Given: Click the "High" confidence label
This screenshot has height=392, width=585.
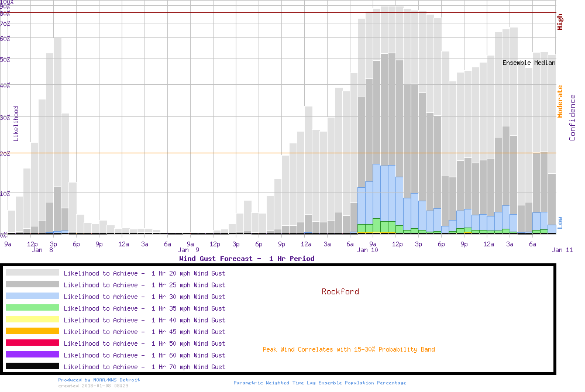Looking at the screenshot, I should coord(560,22).
